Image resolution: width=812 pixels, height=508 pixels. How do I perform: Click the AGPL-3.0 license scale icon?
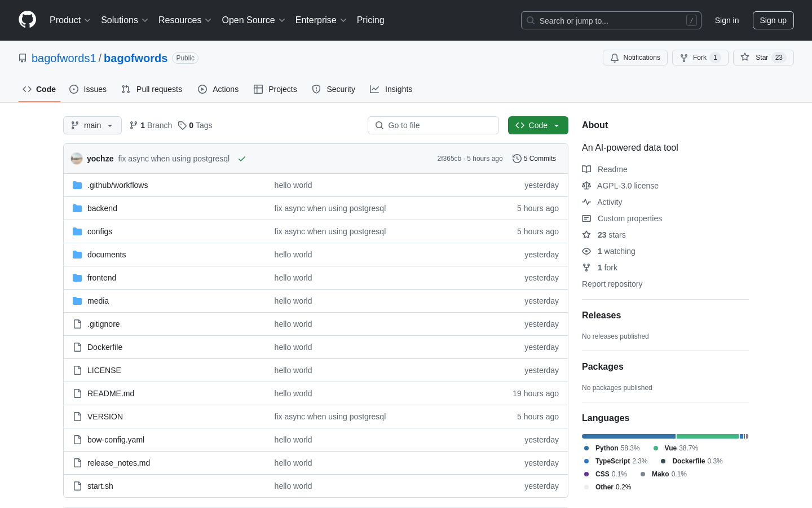click(586, 186)
